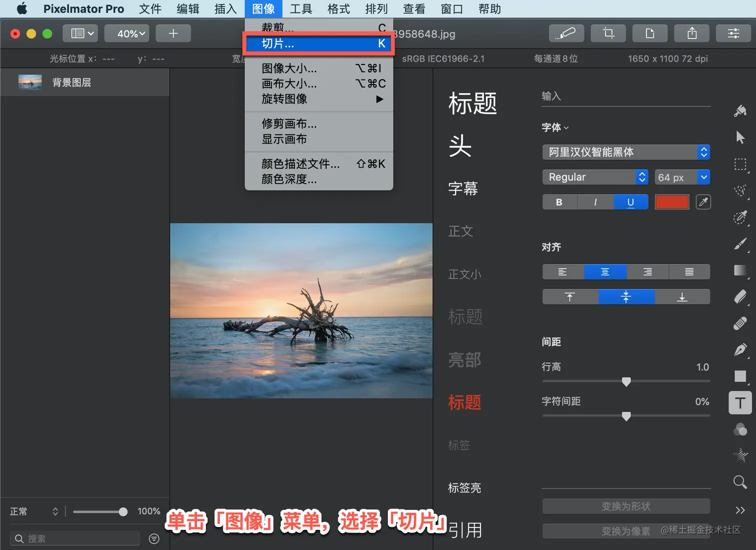Apply the 引用 text style
This screenshot has height=550, width=756.
pos(465,530)
